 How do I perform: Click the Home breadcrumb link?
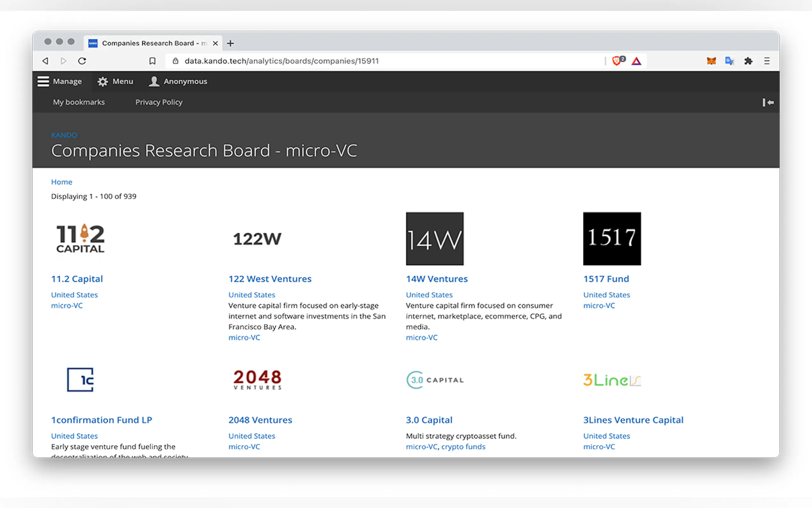(61, 182)
